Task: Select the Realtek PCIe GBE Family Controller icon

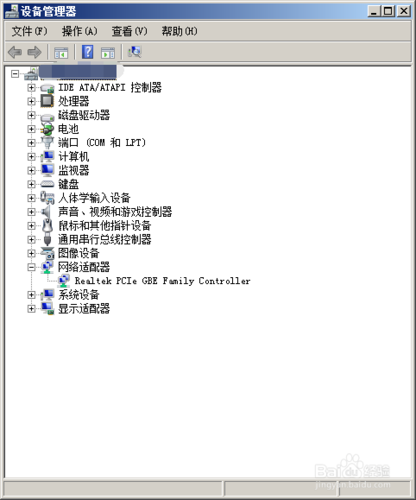Action: coord(63,281)
